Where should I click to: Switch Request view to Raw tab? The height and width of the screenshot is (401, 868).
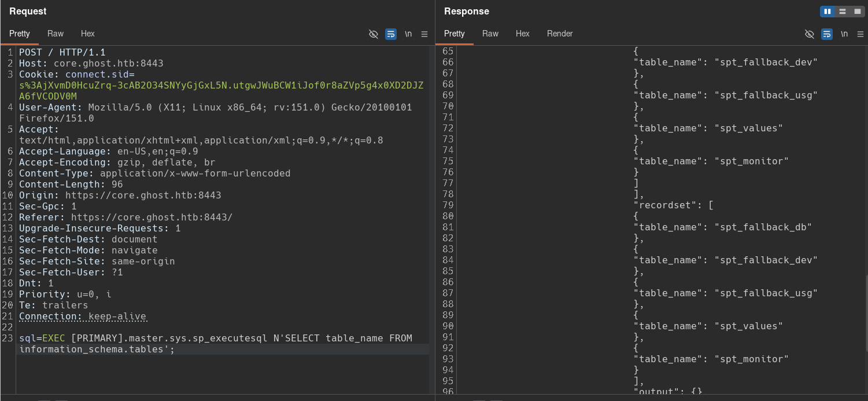pyautogui.click(x=56, y=34)
